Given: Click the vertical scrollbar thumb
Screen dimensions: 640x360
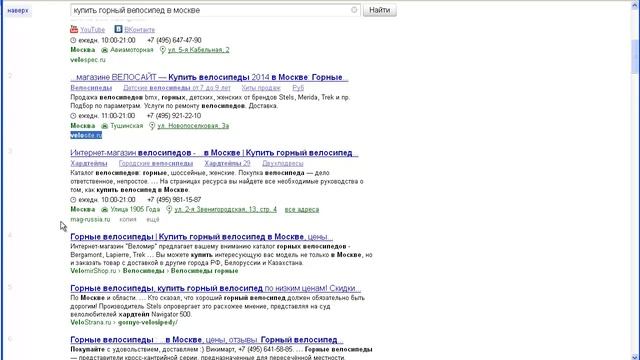Looking at the screenshot, I should click(x=635, y=56).
